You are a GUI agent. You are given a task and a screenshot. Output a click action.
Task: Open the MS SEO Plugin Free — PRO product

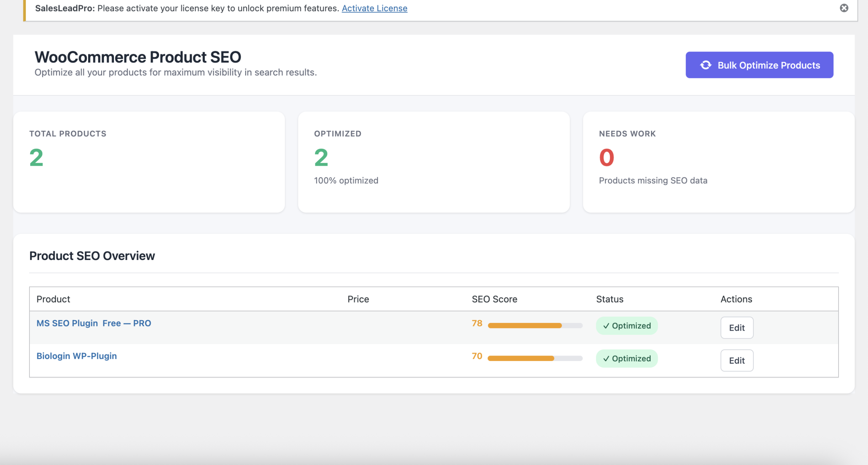click(x=94, y=323)
